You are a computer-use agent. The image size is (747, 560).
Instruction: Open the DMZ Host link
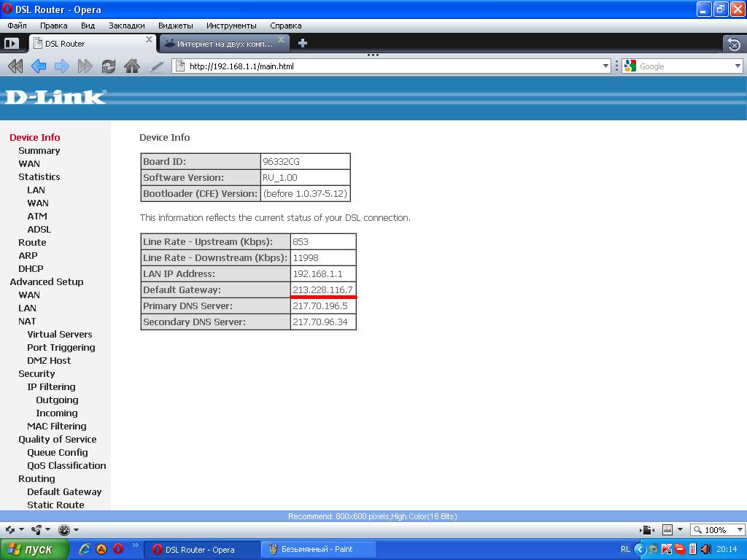49,360
